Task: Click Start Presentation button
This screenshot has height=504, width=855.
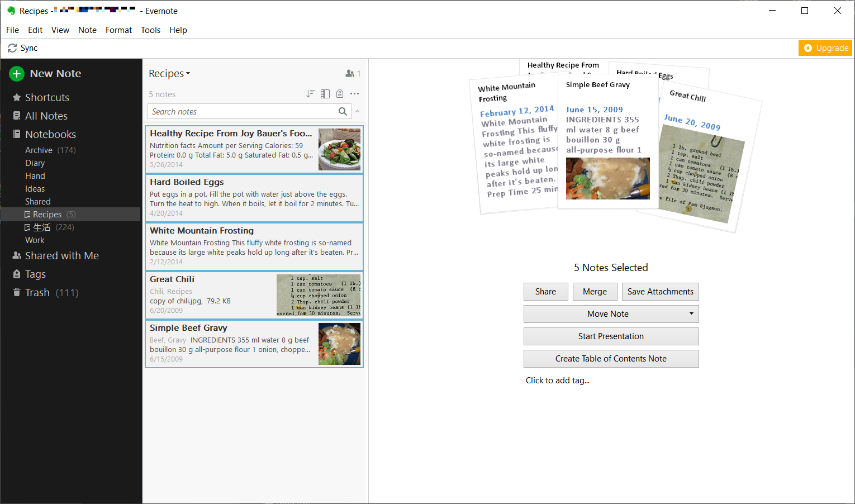Action: [x=611, y=336]
